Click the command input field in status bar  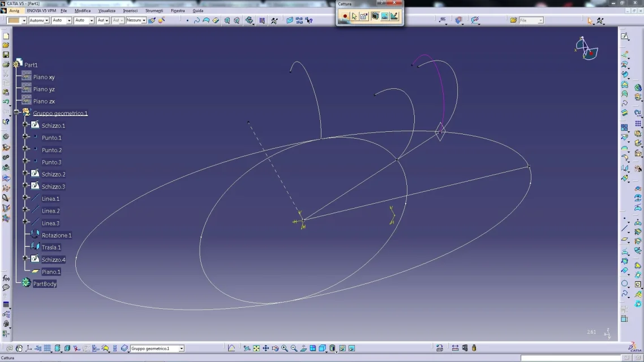click(x=571, y=358)
